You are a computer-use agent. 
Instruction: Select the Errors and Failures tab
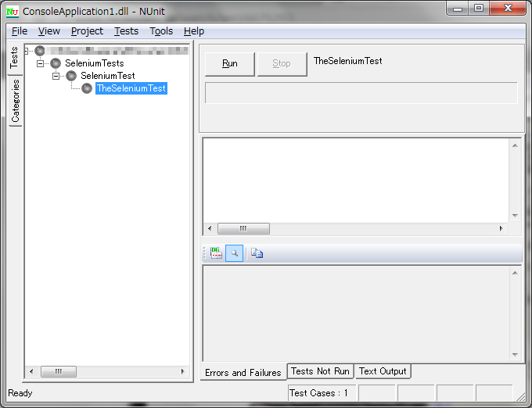click(243, 372)
